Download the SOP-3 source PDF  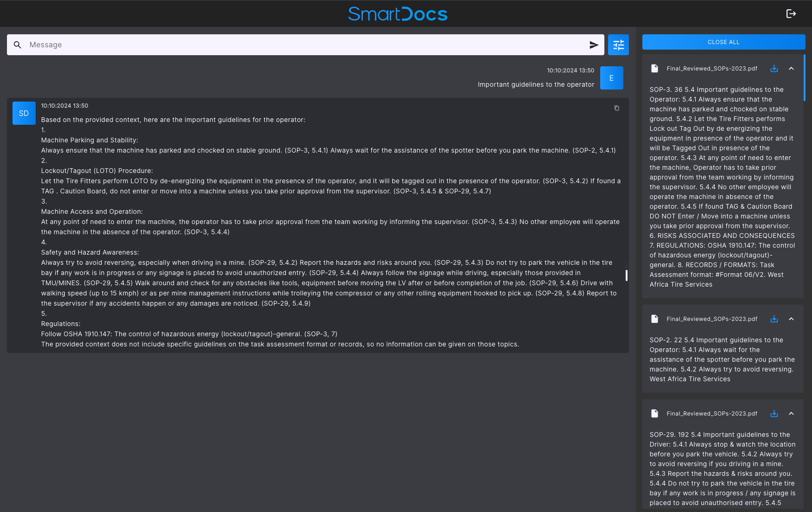coord(774,69)
